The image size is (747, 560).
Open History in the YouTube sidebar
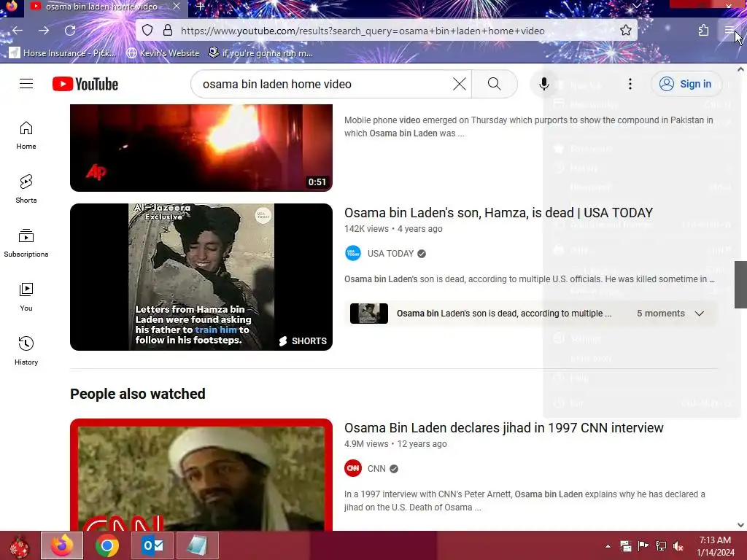point(26,351)
